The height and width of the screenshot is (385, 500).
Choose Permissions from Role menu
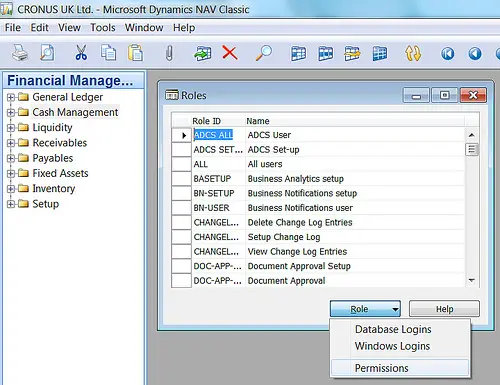coord(400,368)
